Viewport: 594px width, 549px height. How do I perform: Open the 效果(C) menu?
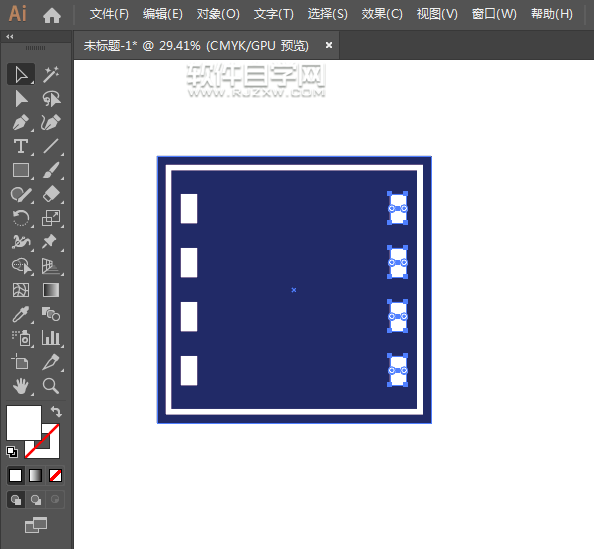(382, 14)
